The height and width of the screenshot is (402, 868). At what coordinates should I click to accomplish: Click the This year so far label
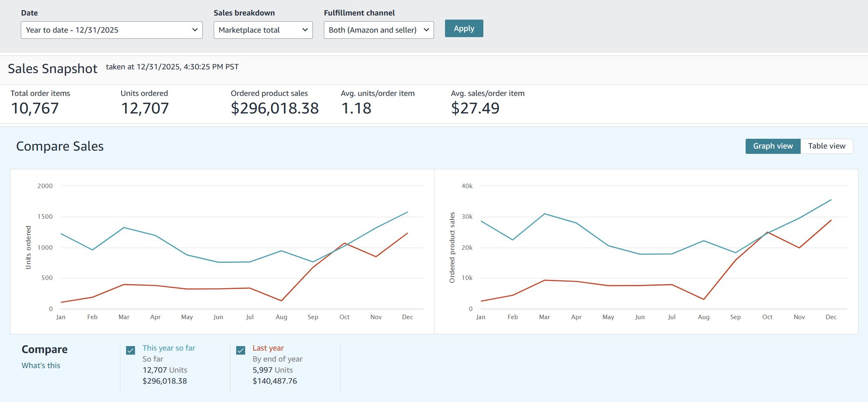click(x=169, y=348)
